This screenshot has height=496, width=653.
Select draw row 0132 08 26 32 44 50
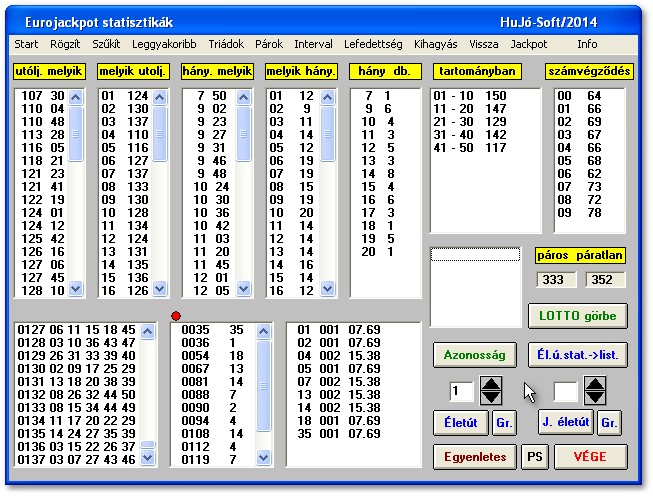point(77,395)
